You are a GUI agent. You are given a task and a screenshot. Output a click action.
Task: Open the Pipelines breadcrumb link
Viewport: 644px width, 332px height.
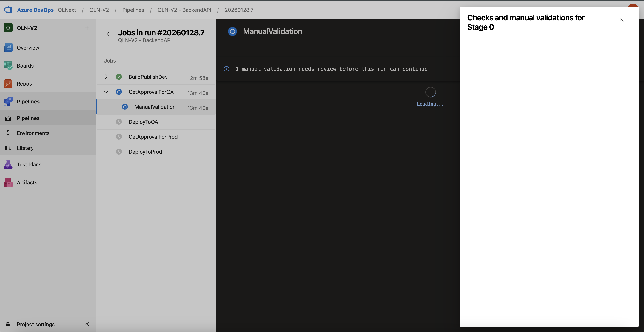coord(133,10)
